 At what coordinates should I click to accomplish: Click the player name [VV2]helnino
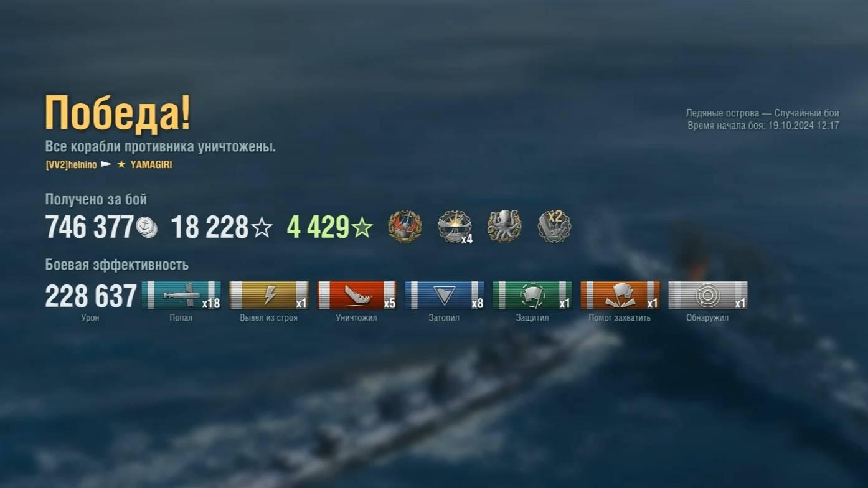click(71, 165)
